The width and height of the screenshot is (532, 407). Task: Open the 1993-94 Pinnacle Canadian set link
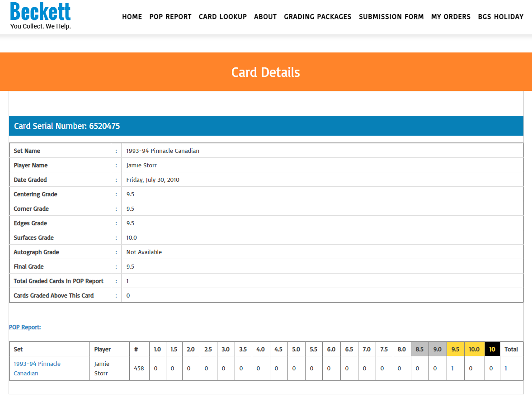click(37, 368)
